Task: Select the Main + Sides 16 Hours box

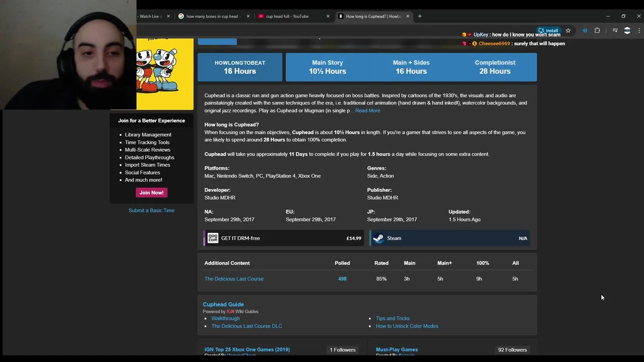Action: pyautogui.click(x=411, y=67)
